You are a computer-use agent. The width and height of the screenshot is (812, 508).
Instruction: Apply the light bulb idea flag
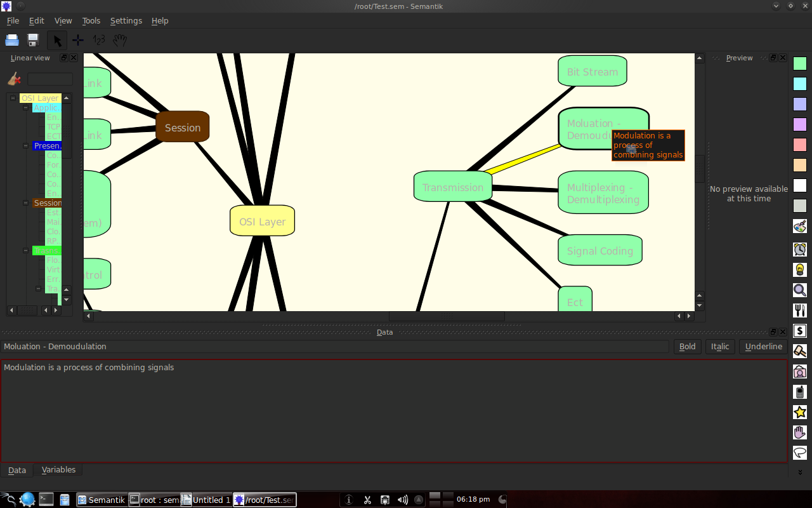(x=800, y=269)
